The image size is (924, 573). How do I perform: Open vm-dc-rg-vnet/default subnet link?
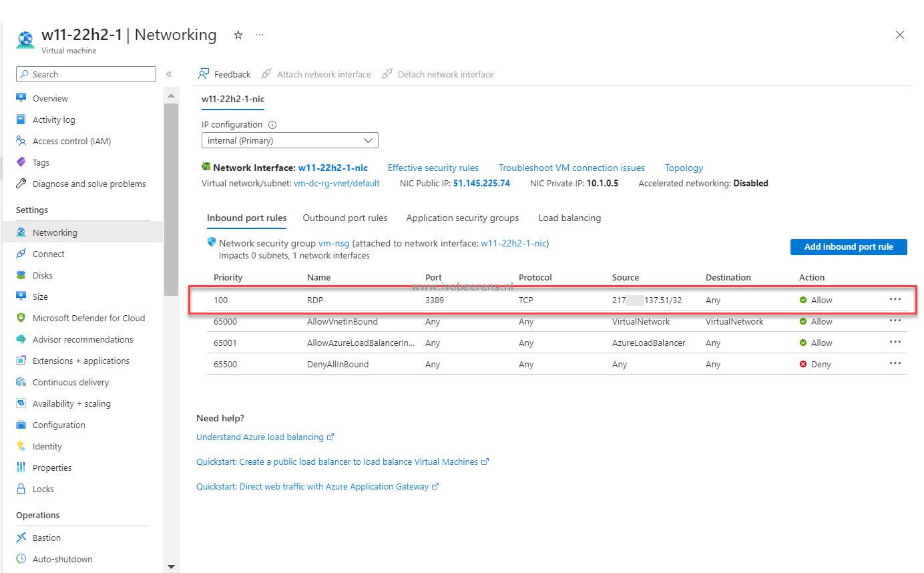[336, 183]
